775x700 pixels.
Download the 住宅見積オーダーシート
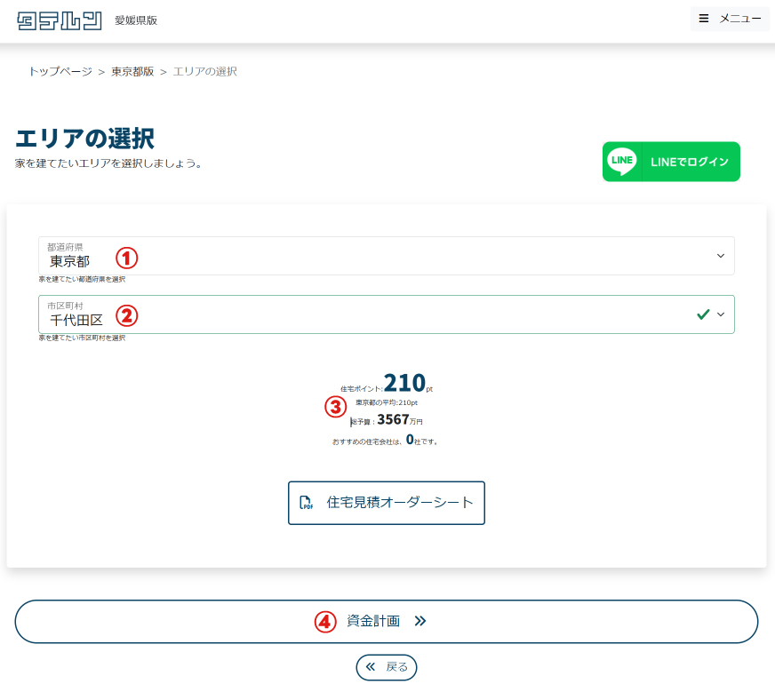tap(387, 503)
